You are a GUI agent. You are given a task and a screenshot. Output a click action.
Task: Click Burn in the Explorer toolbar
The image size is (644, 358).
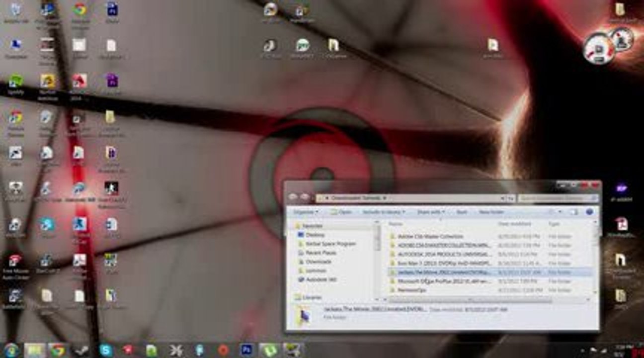tap(462, 212)
